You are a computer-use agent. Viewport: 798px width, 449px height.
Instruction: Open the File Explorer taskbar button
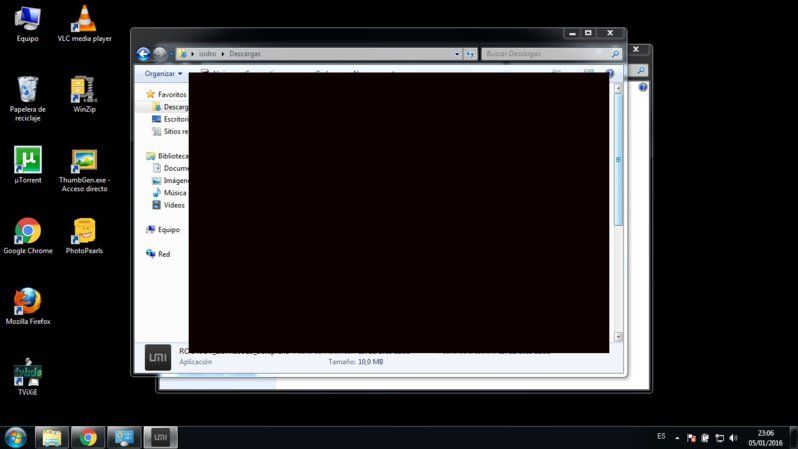click(x=52, y=438)
